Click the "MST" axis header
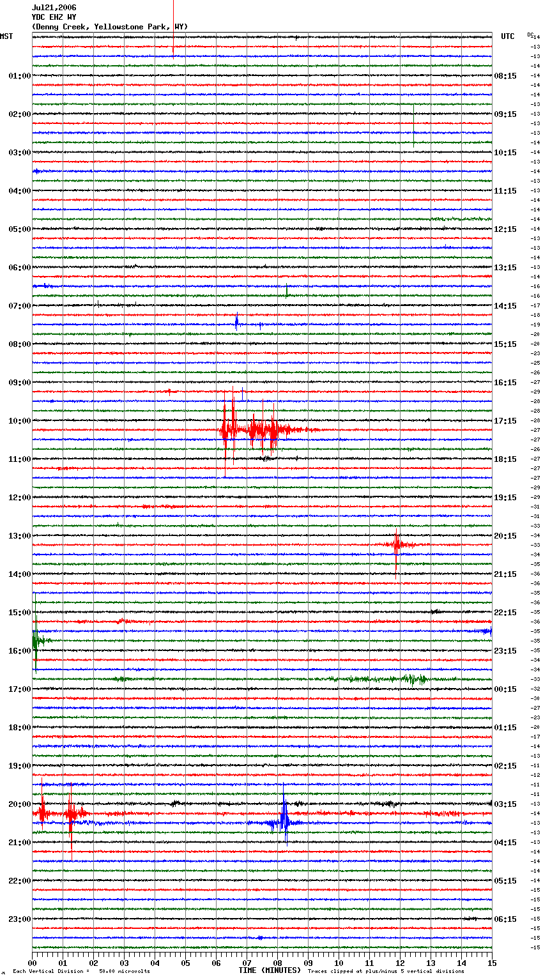The height and width of the screenshot is (980, 543). pyautogui.click(x=6, y=36)
